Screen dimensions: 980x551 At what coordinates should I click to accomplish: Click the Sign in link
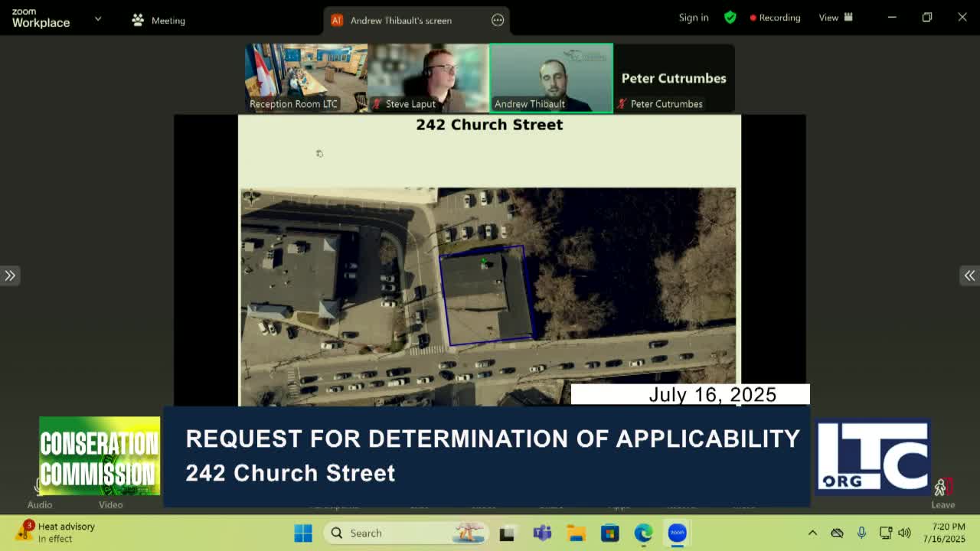[694, 18]
